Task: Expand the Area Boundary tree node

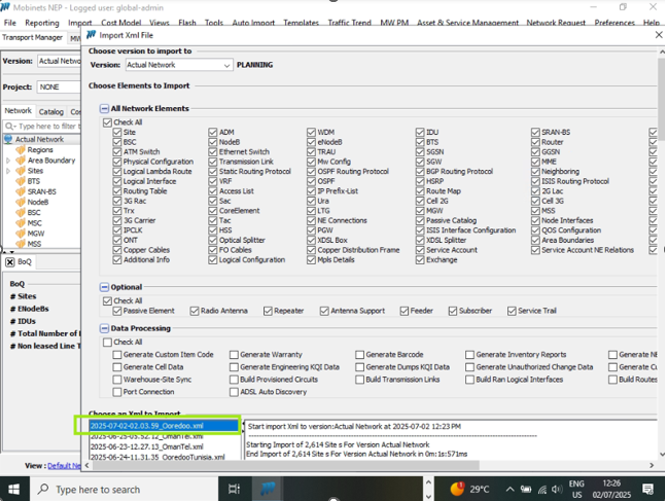Action: click(9, 160)
